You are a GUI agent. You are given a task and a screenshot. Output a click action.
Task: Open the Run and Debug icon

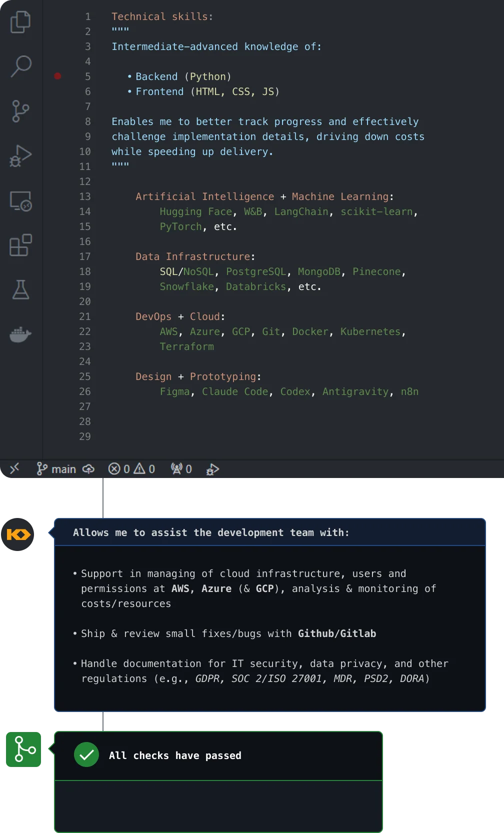[x=20, y=155]
